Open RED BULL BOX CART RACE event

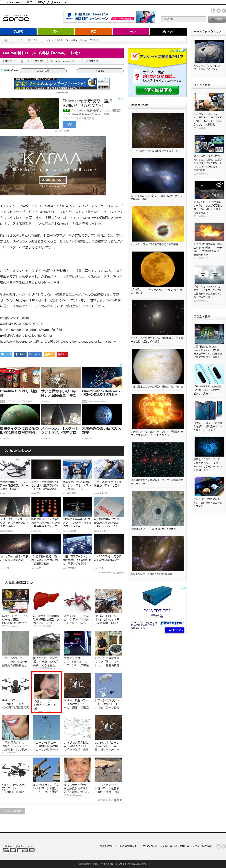[209, 111]
